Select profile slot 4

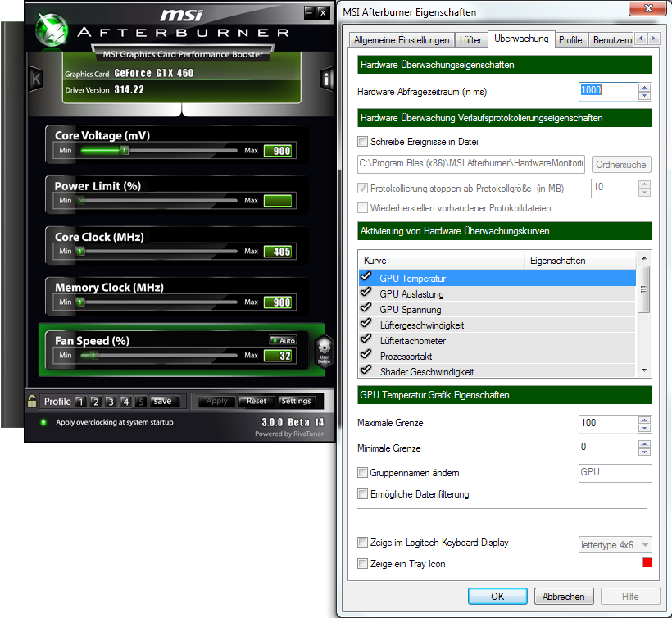[x=125, y=402]
